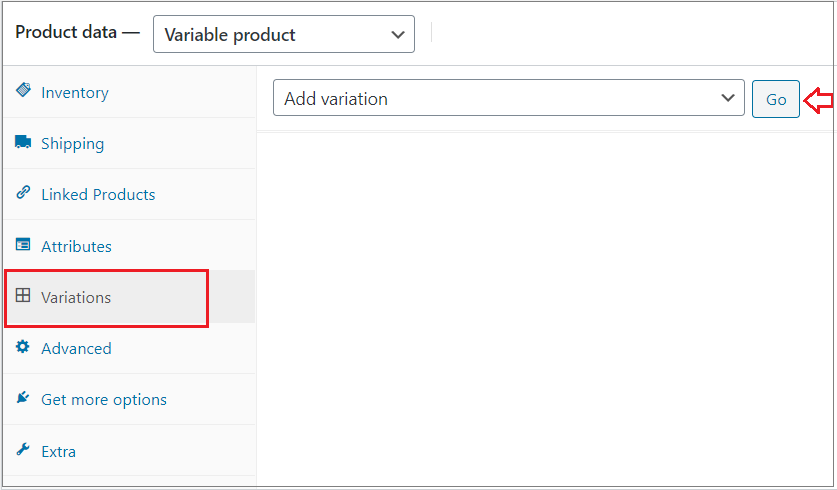Click the Attributes list icon

(23, 245)
